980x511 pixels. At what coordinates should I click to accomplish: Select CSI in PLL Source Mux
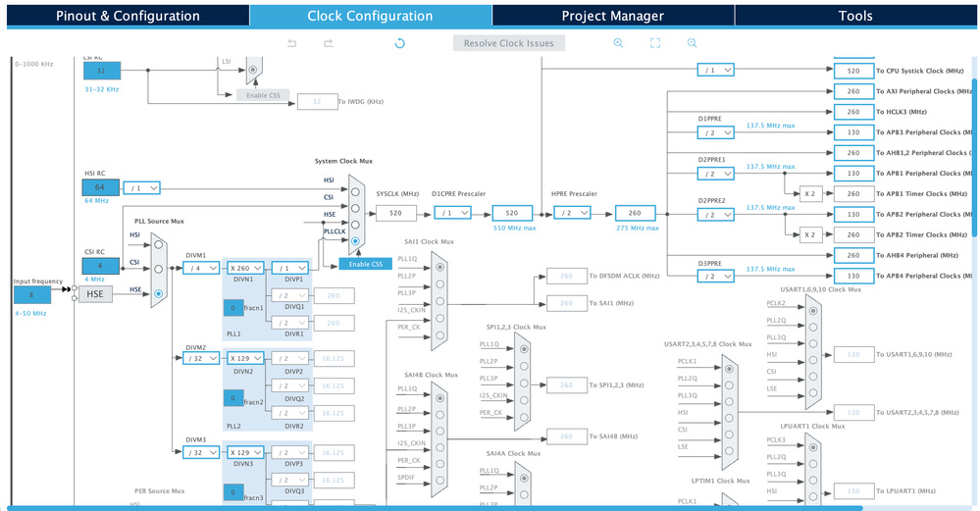click(158, 269)
